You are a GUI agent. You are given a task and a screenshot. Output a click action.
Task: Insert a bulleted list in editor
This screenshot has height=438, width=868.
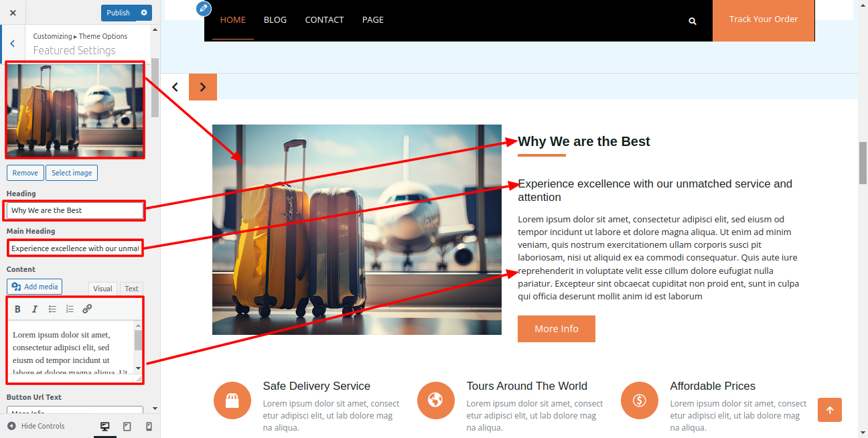pos(52,309)
